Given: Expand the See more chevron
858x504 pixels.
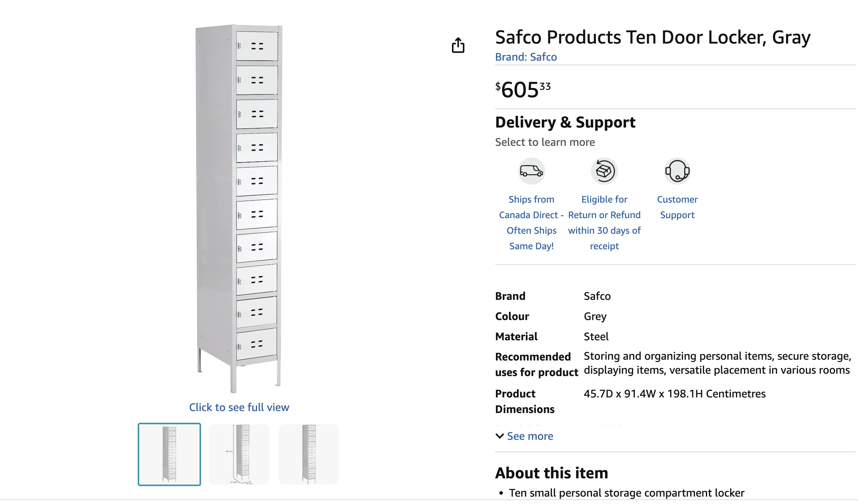Looking at the screenshot, I should click(x=500, y=436).
